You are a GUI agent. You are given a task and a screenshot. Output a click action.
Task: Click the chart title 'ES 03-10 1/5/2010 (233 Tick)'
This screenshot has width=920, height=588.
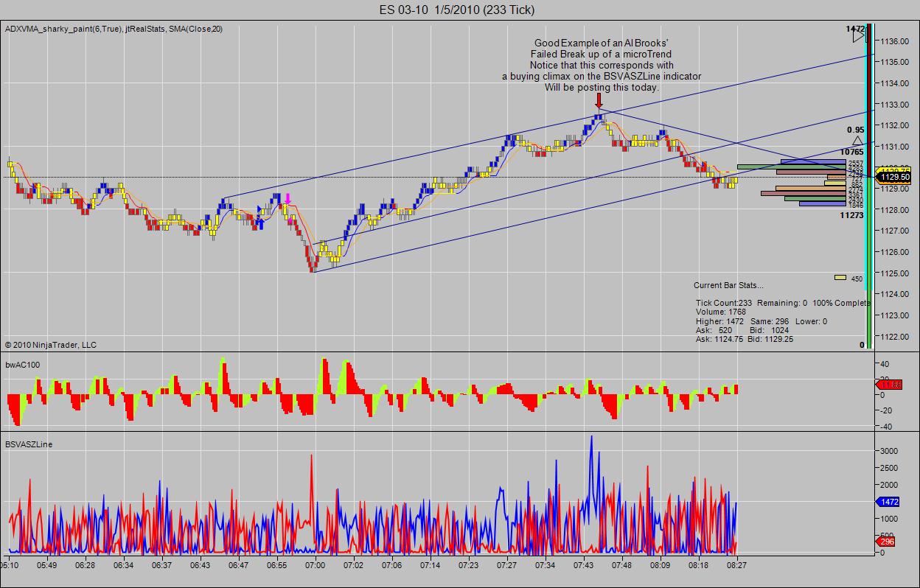pyautogui.click(x=457, y=10)
